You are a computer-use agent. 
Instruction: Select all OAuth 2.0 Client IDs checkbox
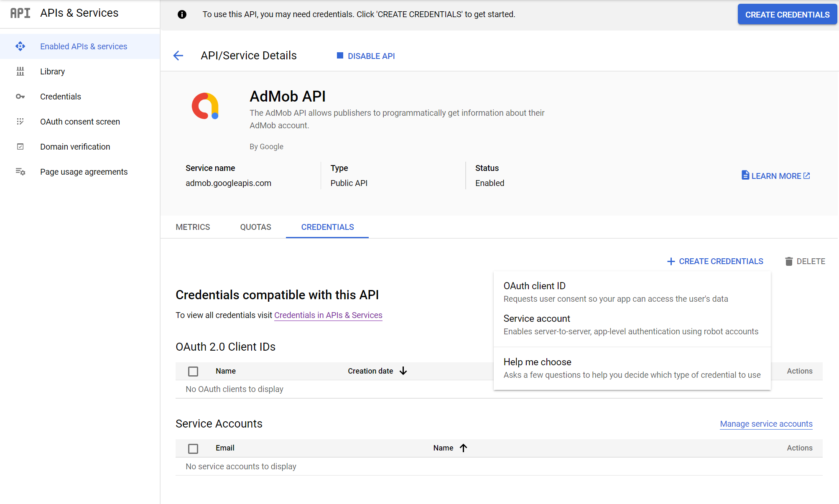(193, 371)
